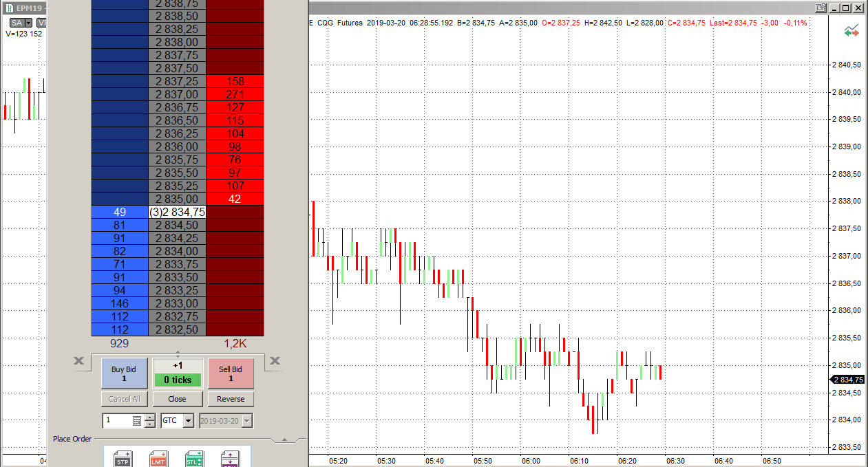This screenshot has height=467, width=868.
Task: Click ask size 271 at 2 837,00
Action: [x=235, y=94]
